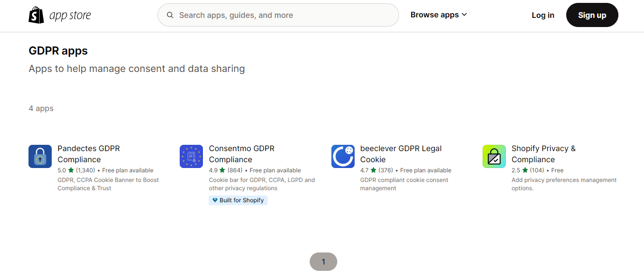Click the beeclever rating star icon

point(373,170)
